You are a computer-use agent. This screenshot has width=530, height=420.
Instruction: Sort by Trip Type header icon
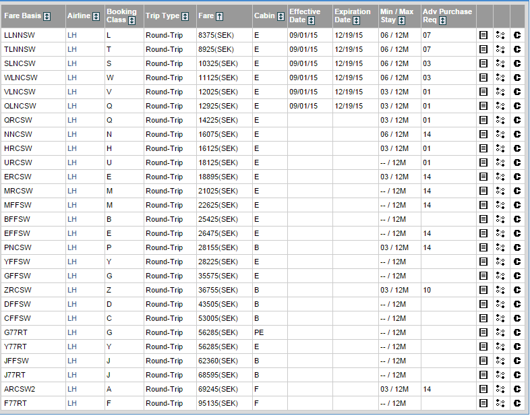(185, 16)
